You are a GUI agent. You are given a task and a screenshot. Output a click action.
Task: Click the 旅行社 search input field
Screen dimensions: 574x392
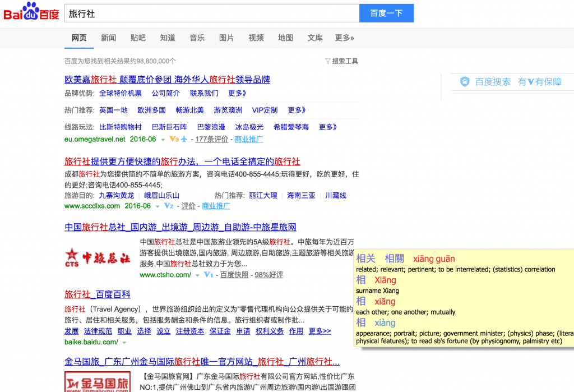212,13
